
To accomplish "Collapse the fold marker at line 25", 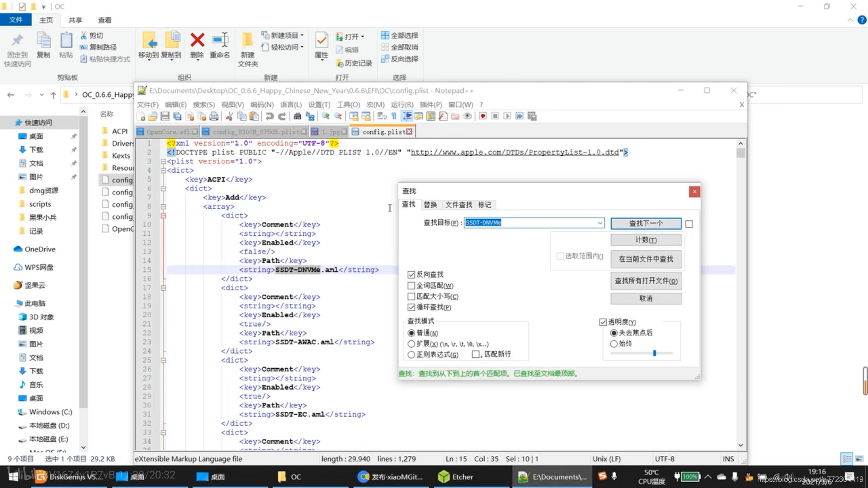I will click(164, 360).
